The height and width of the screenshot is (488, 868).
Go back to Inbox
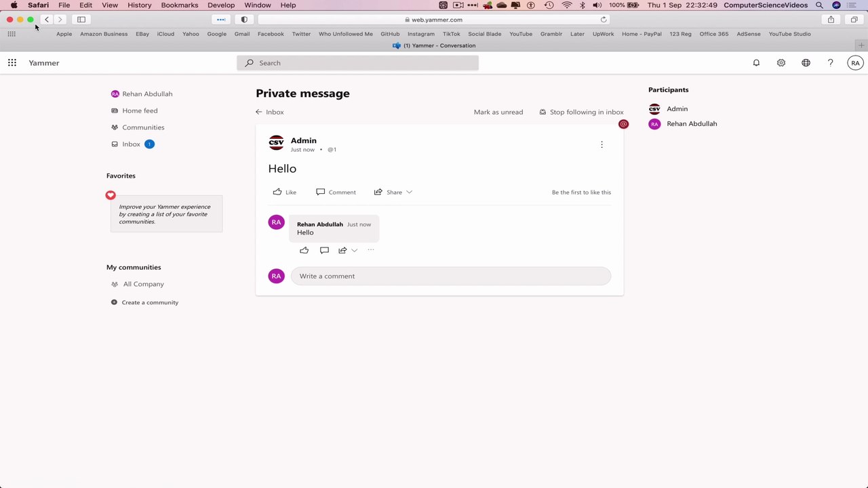pyautogui.click(x=270, y=112)
